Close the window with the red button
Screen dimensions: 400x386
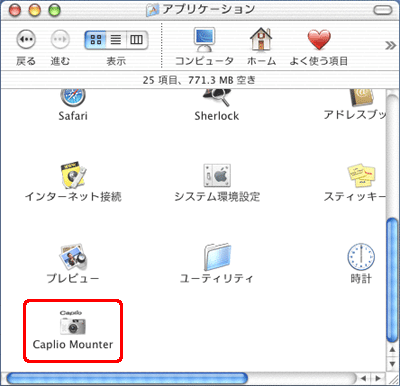tap(15, 10)
